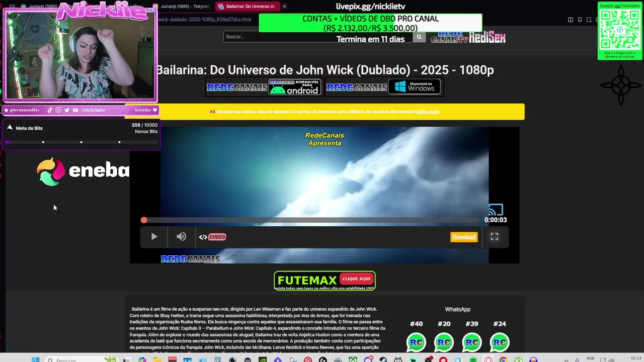Open the EMBED code button
The width and height of the screenshot is (644, 362).
coord(212,237)
